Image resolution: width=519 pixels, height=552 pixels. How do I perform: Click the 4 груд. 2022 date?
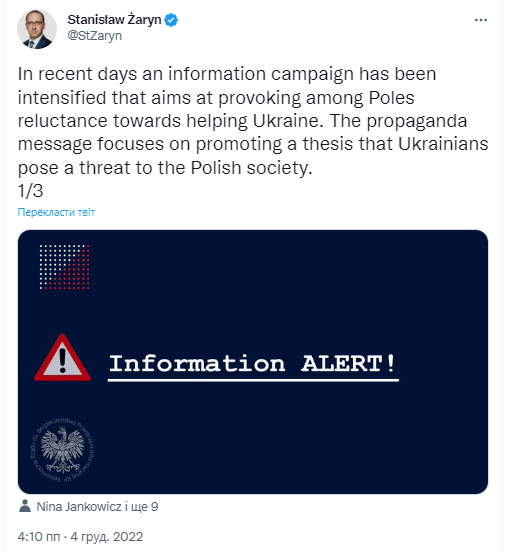(107, 537)
